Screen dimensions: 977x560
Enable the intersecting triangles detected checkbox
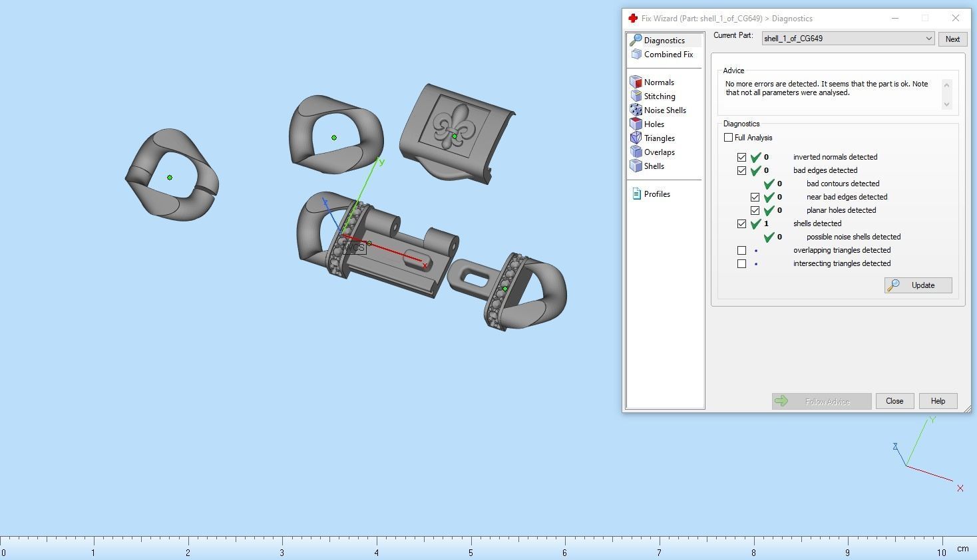coord(742,264)
